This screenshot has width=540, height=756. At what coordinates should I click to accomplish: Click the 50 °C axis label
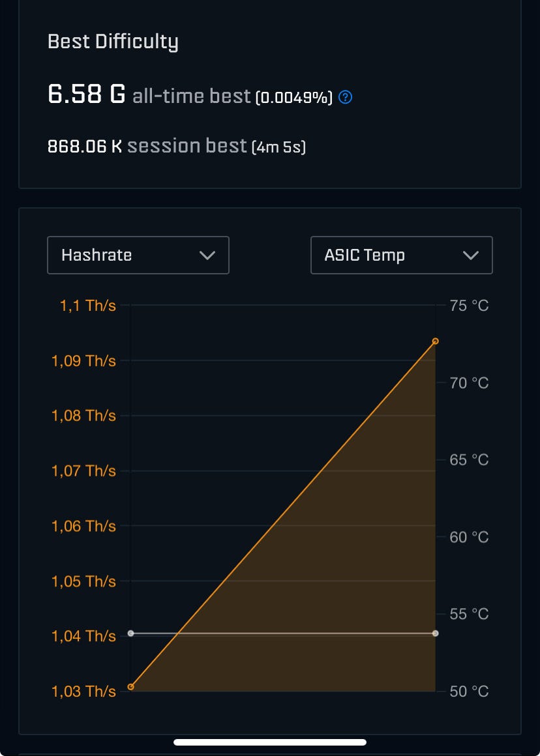(469, 691)
